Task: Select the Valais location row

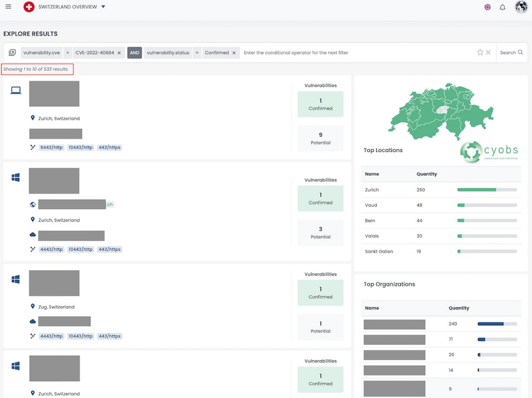Action: 441,236
